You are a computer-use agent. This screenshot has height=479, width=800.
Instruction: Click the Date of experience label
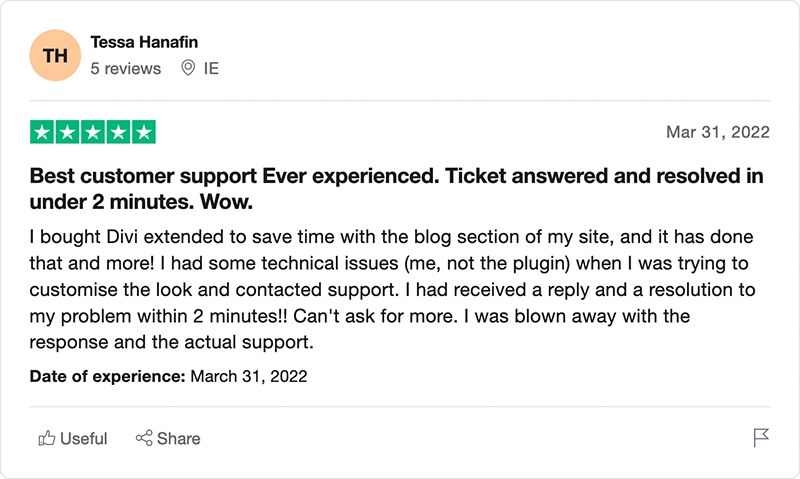[107, 376]
